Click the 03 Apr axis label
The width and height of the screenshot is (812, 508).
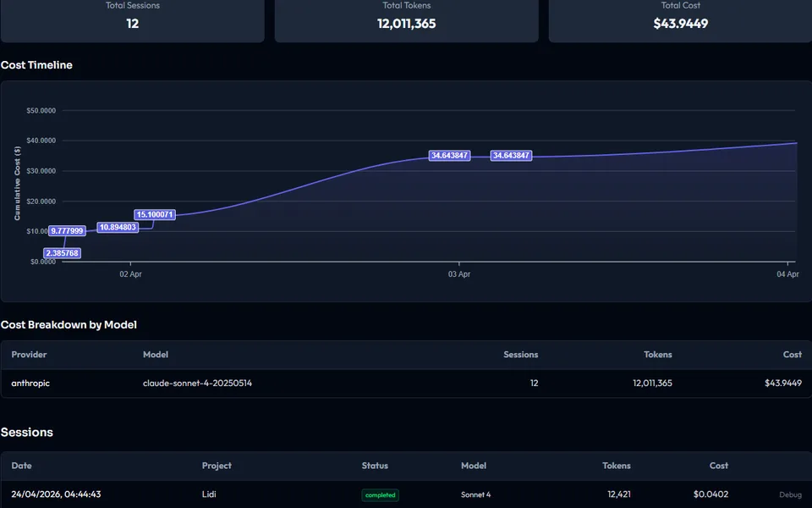(x=459, y=274)
